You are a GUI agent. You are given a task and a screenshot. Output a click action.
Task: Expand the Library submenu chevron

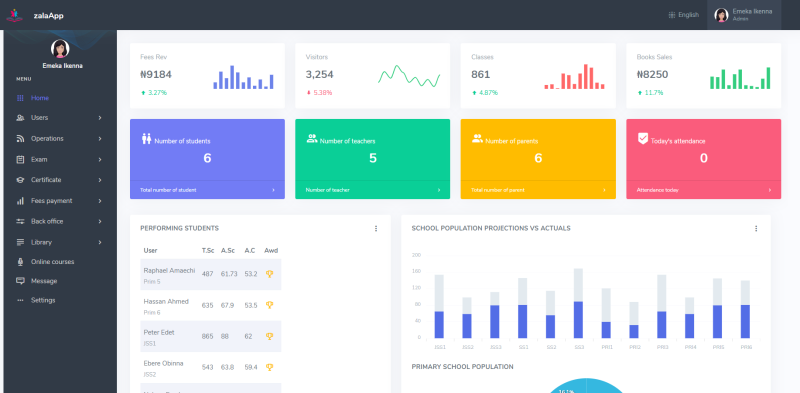pyautogui.click(x=100, y=242)
